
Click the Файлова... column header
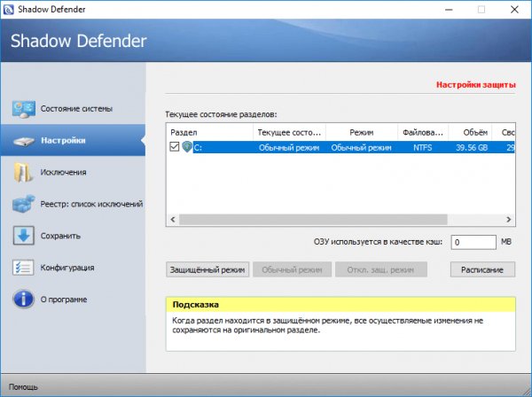pyautogui.click(x=423, y=132)
